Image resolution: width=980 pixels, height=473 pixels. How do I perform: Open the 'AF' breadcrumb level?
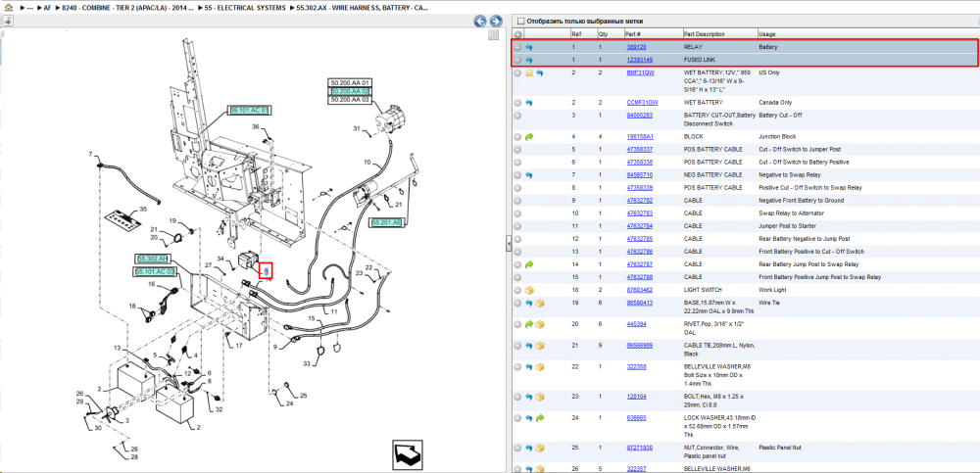[x=47, y=8]
